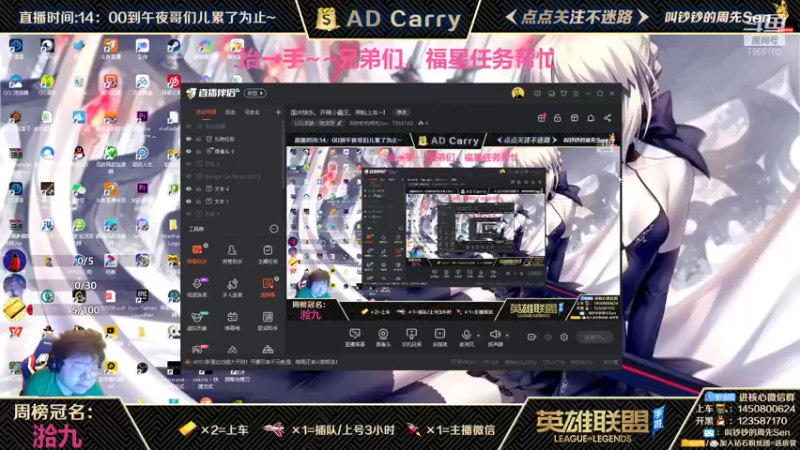Toggle visibility of 文本 4 source
This screenshot has height=450, width=800.
(x=189, y=189)
